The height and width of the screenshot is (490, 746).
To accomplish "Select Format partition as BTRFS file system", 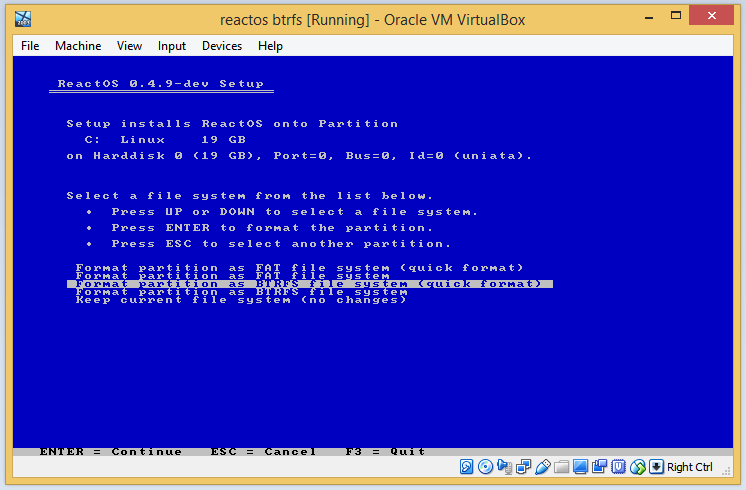I will point(241,292).
